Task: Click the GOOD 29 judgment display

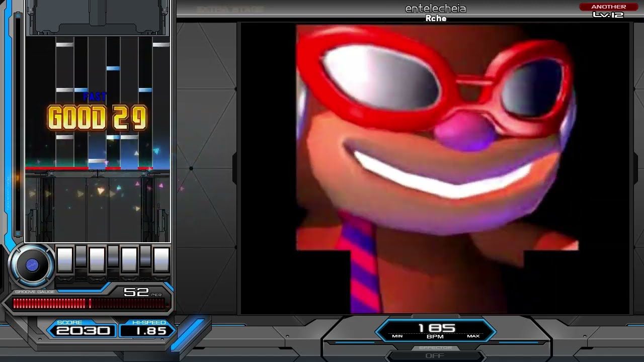Action: click(97, 118)
